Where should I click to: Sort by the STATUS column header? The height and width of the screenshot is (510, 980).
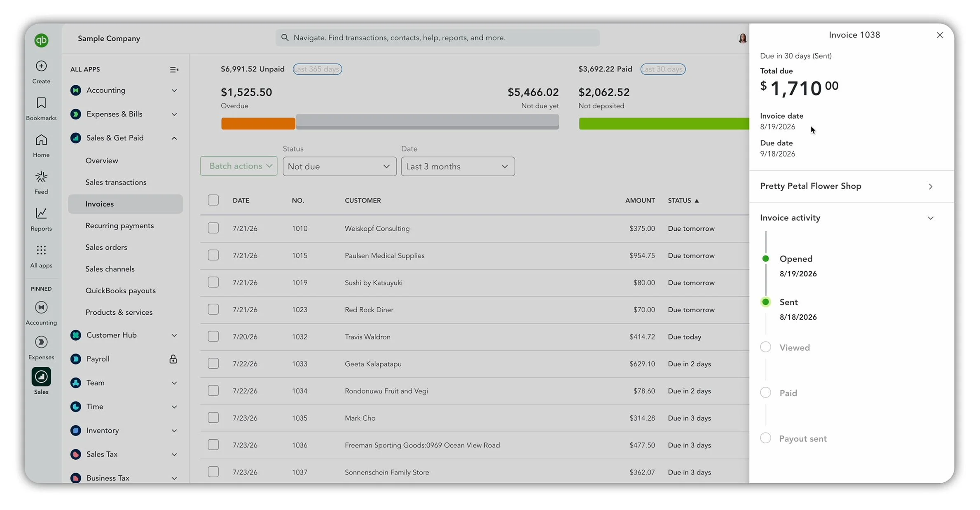click(x=683, y=201)
